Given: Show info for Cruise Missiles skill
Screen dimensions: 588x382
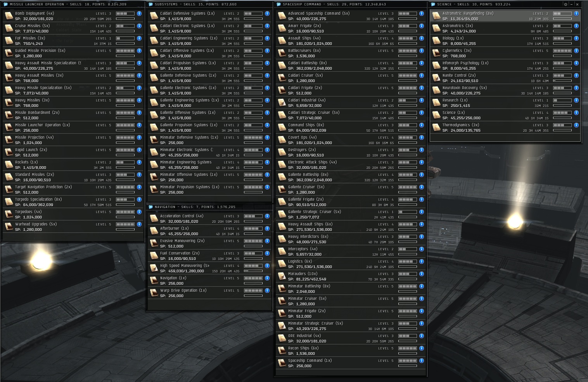Looking at the screenshot, I should (139, 26).
